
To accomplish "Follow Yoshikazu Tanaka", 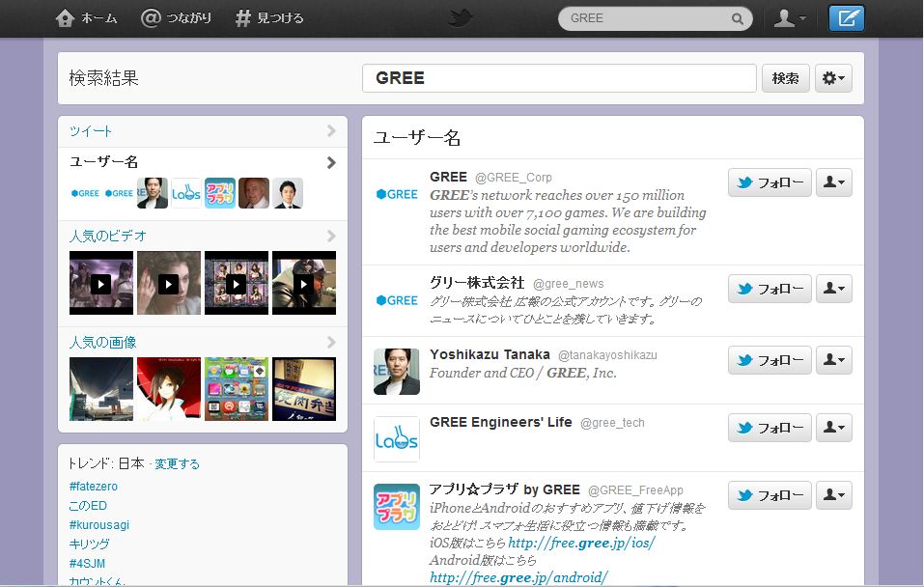I will point(770,360).
